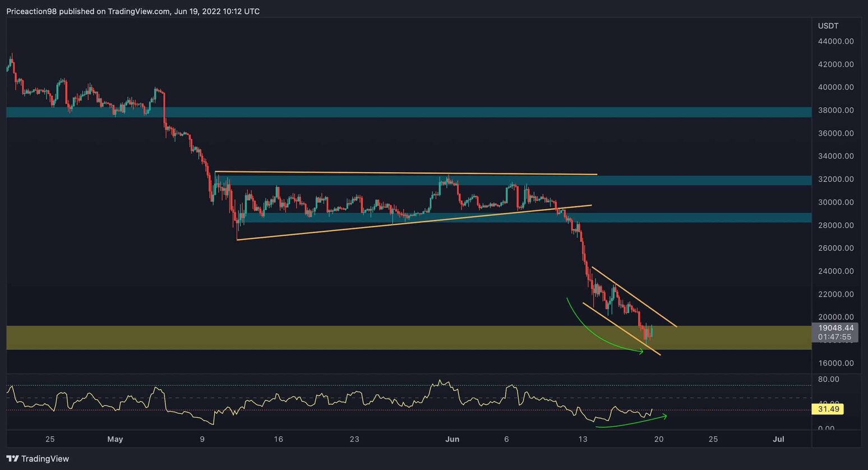Click the May label on time axis
This screenshot has width=868, height=470.
click(x=115, y=439)
